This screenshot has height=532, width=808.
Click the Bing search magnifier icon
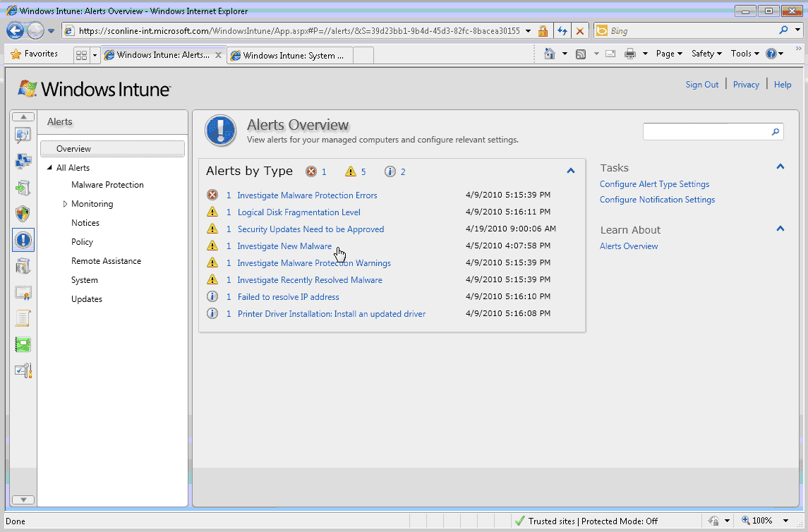(x=783, y=30)
